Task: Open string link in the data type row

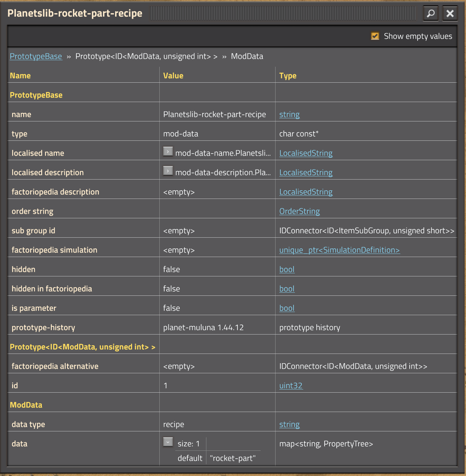Action: click(289, 424)
